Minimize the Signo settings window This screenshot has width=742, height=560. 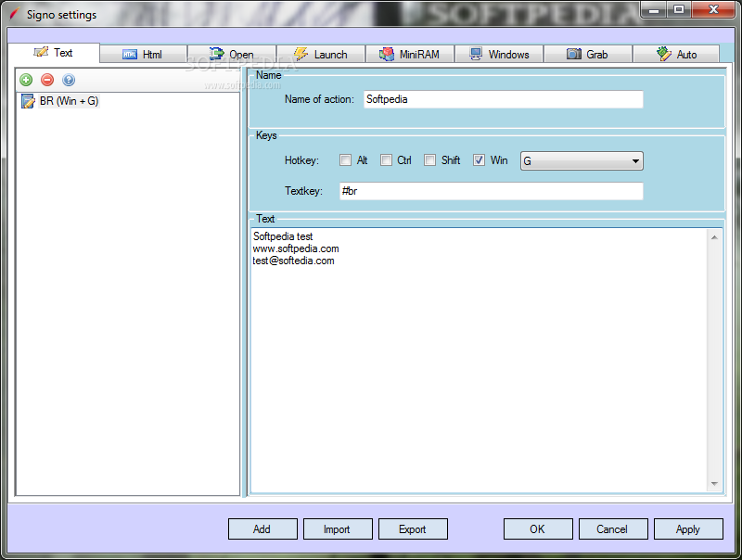point(654,9)
